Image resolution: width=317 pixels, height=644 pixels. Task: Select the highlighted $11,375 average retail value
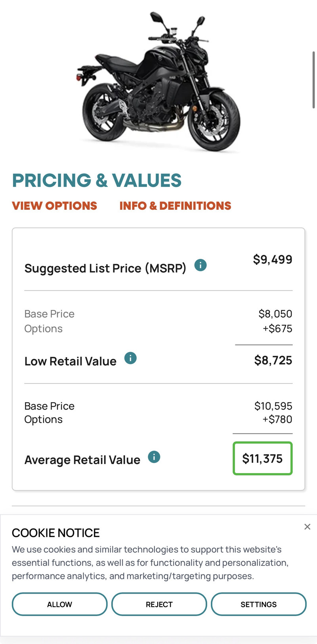point(262,458)
